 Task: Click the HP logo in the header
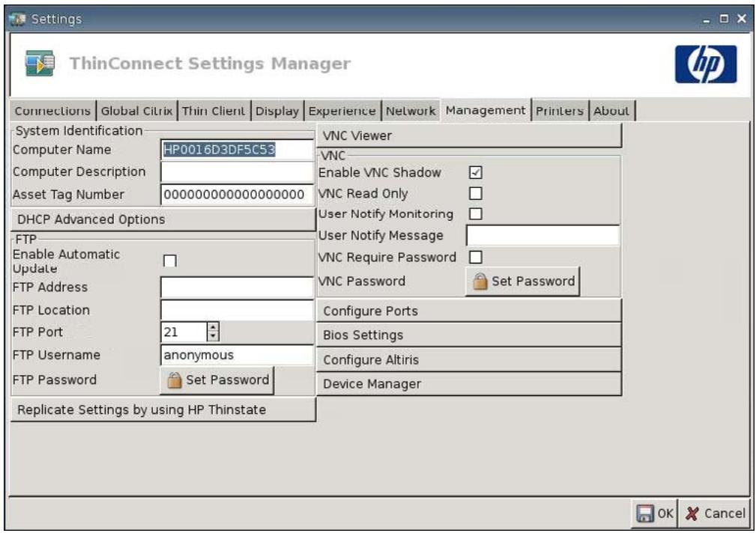pyautogui.click(x=705, y=64)
